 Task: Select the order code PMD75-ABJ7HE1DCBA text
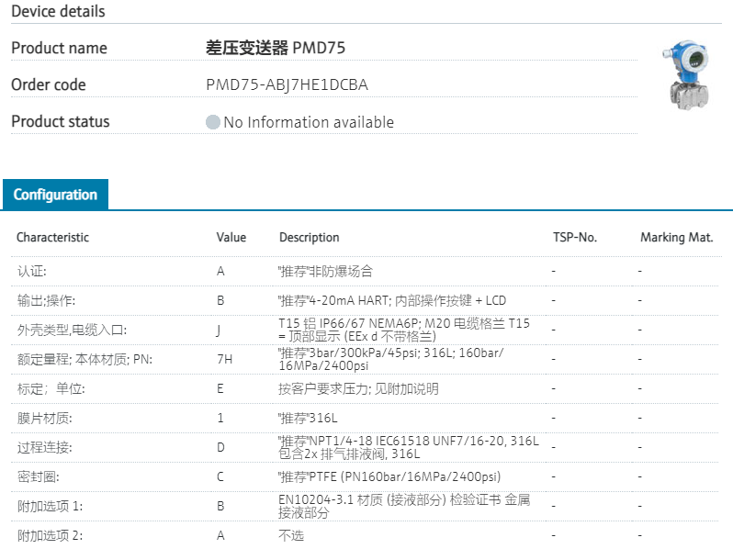click(287, 85)
